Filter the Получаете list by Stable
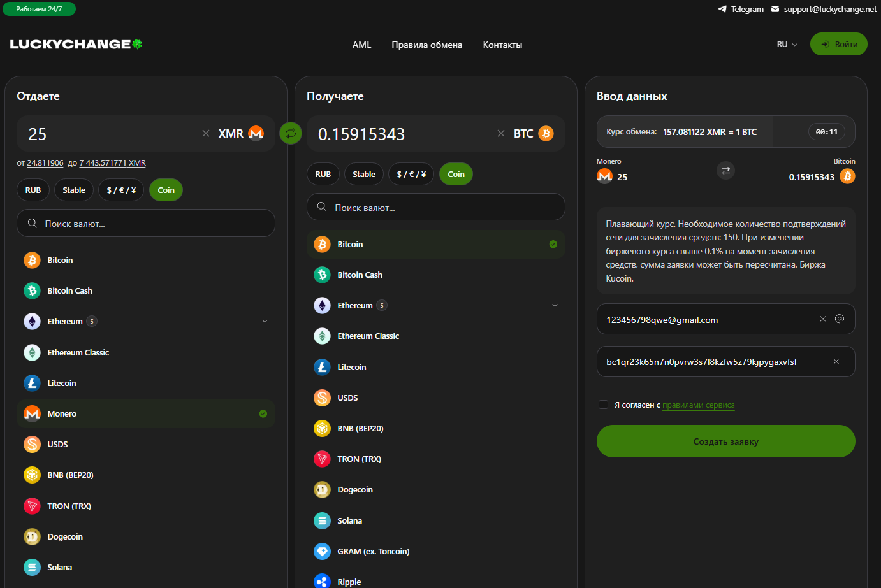The width and height of the screenshot is (881, 588). click(364, 174)
